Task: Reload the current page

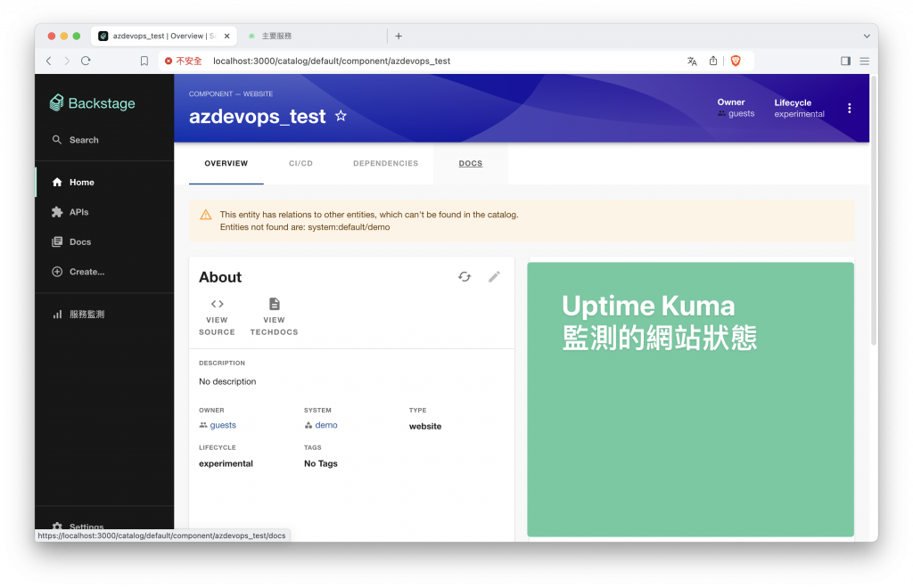Action: coord(86,61)
